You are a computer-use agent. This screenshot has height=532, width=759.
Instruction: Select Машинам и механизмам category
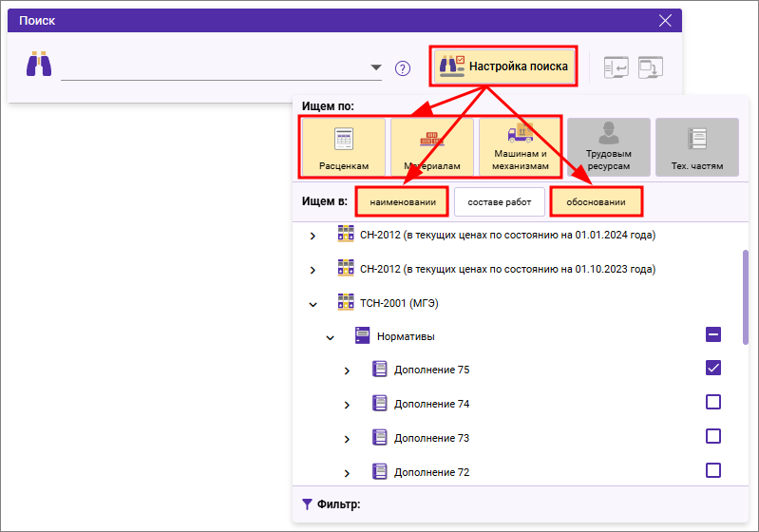pyautogui.click(x=520, y=147)
